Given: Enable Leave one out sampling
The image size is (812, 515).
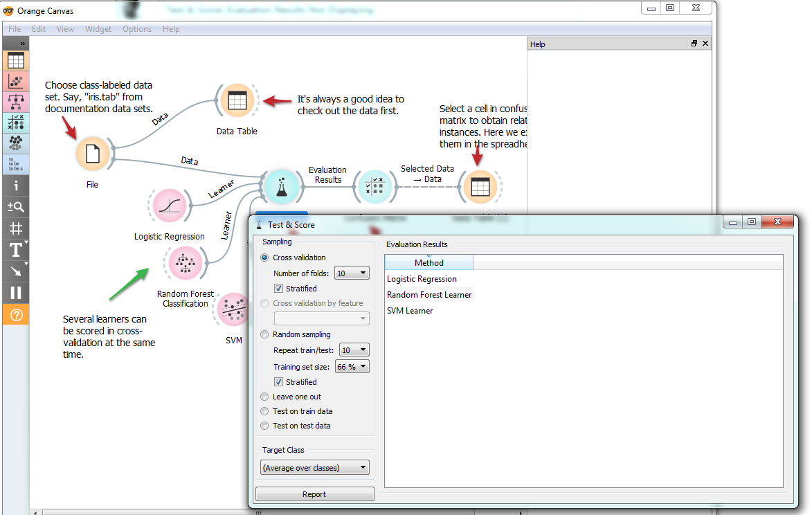Looking at the screenshot, I should point(264,397).
